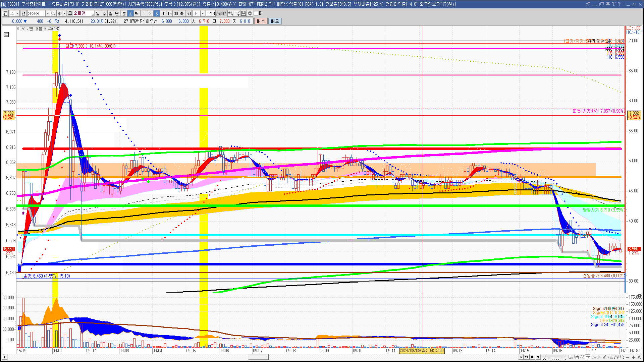The image size is (644, 362).
Task: Click the stock search magnifier icon
Action: (x=53, y=13)
